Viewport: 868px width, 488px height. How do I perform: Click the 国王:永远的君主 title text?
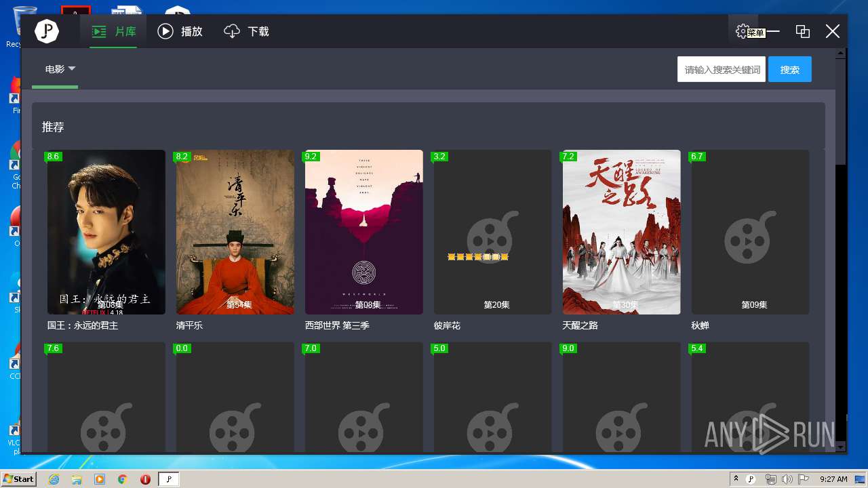[83, 325]
